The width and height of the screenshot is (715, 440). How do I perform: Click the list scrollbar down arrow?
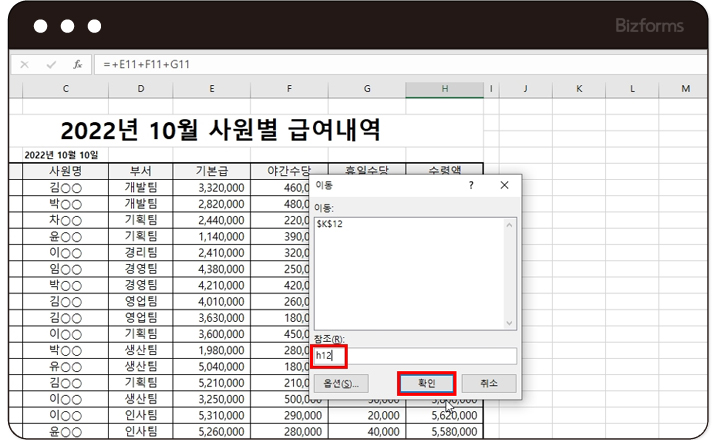tap(511, 323)
